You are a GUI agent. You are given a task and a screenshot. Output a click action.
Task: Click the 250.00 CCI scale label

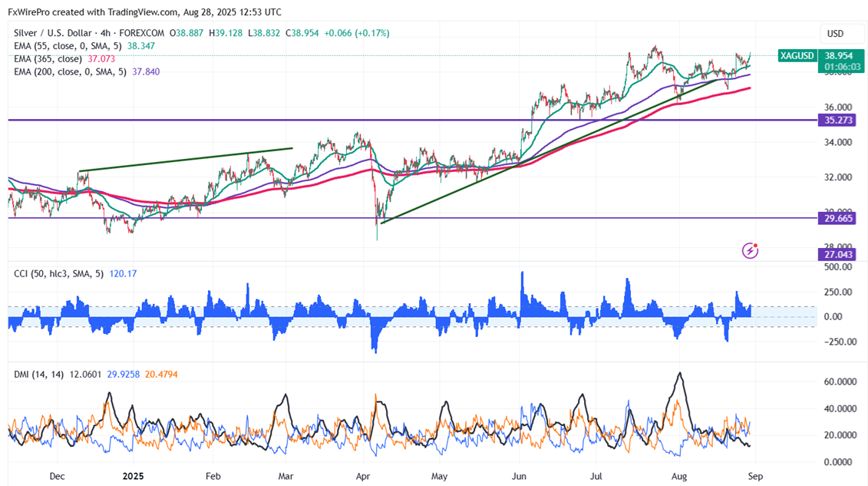[x=838, y=292]
